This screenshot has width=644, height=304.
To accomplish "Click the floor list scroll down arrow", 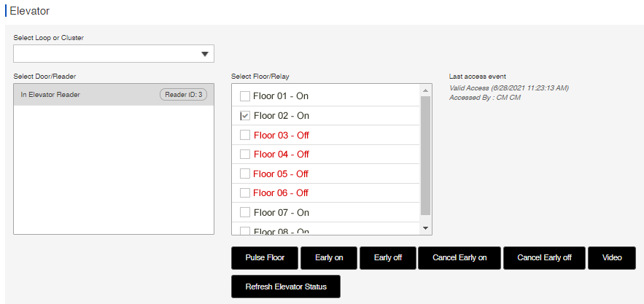I will (425, 228).
